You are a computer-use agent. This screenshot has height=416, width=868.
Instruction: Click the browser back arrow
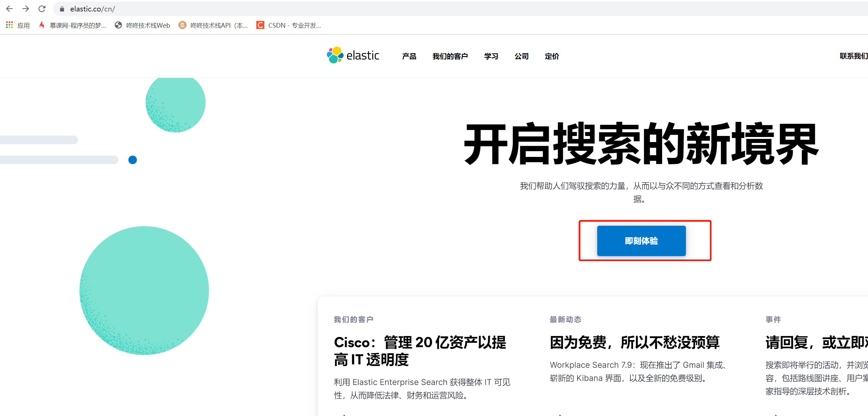click(x=10, y=9)
